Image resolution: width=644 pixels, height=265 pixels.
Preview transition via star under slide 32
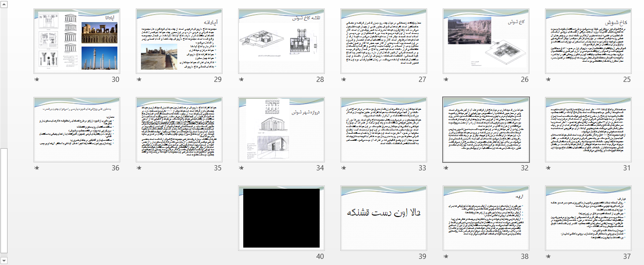pos(446,168)
